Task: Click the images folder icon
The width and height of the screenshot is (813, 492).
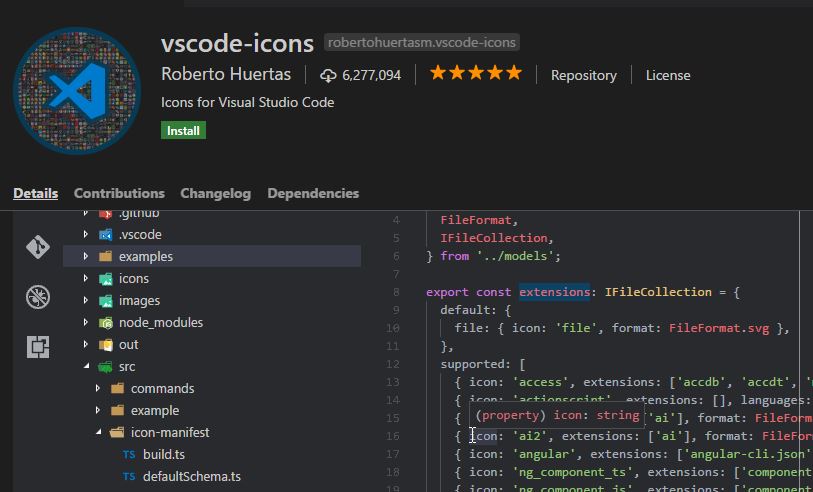Action: [106, 300]
